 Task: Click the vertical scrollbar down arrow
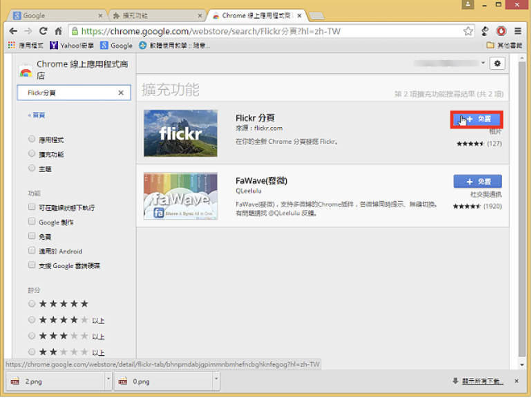522,365
